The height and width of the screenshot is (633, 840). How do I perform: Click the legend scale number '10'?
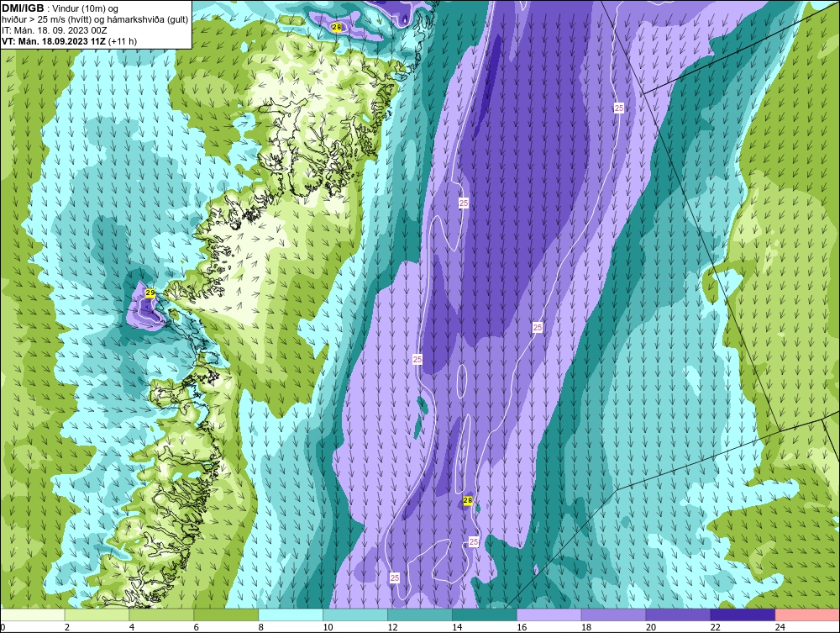click(328, 627)
